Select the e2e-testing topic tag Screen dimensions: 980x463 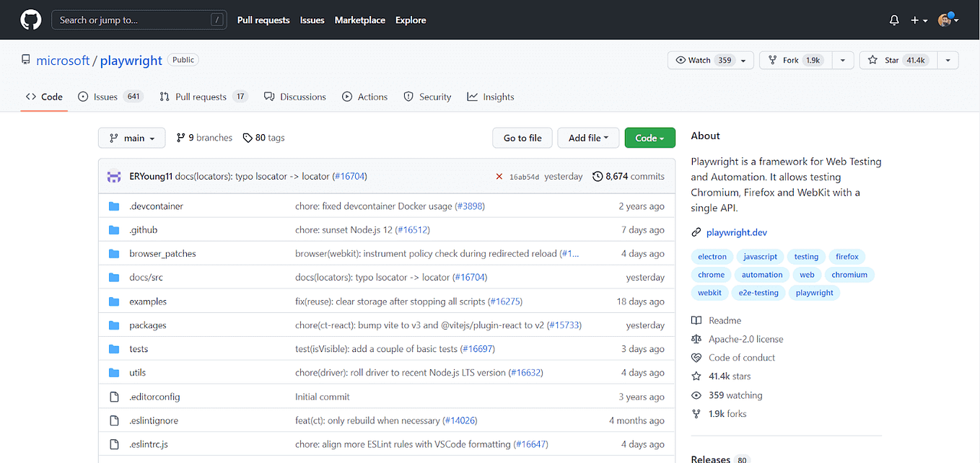coord(758,292)
